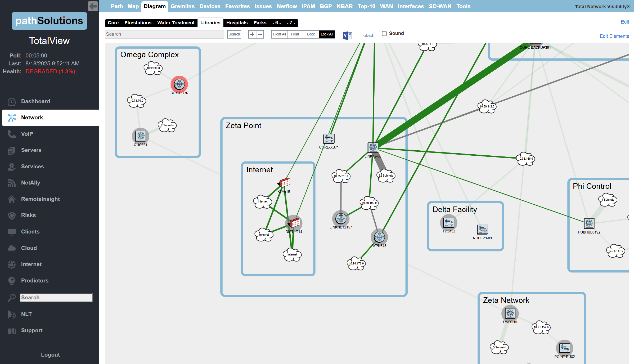Switch to the Netflow tab
The image size is (634, 364).
pos(287,6)
